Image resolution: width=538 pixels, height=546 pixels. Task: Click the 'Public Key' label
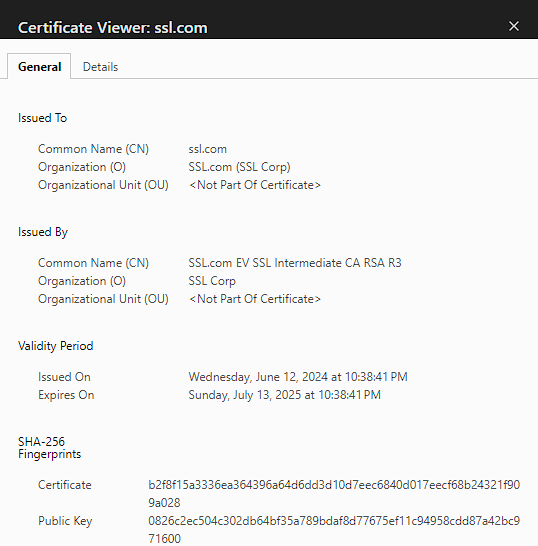coord(65,521)
